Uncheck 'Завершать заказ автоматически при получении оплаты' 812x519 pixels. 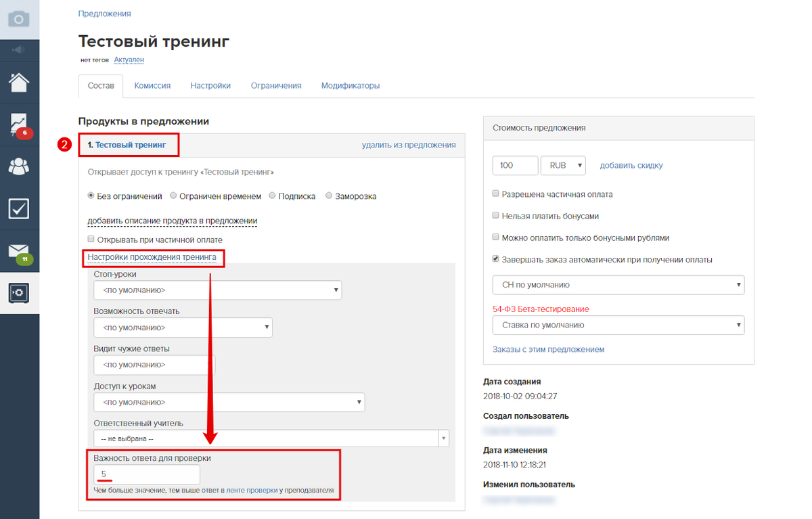pyautogui.click(x=496, y=260)
